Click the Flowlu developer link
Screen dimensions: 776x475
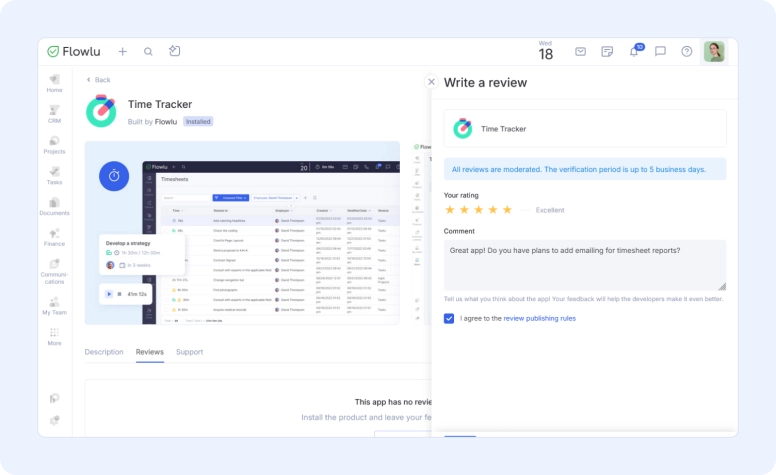166,122
